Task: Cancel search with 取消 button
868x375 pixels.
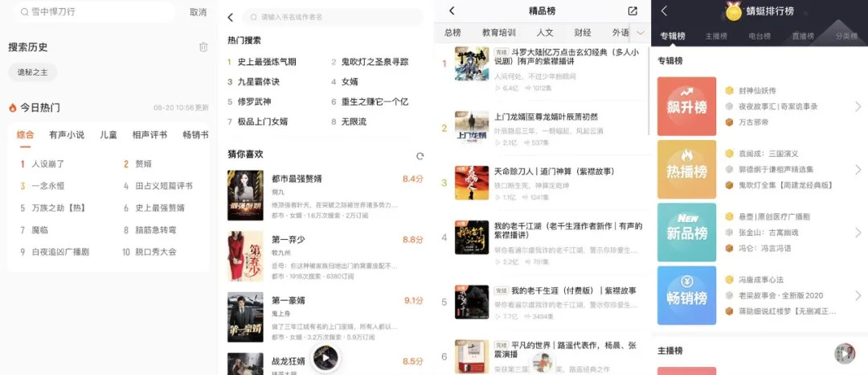Action: pos(198,12)
